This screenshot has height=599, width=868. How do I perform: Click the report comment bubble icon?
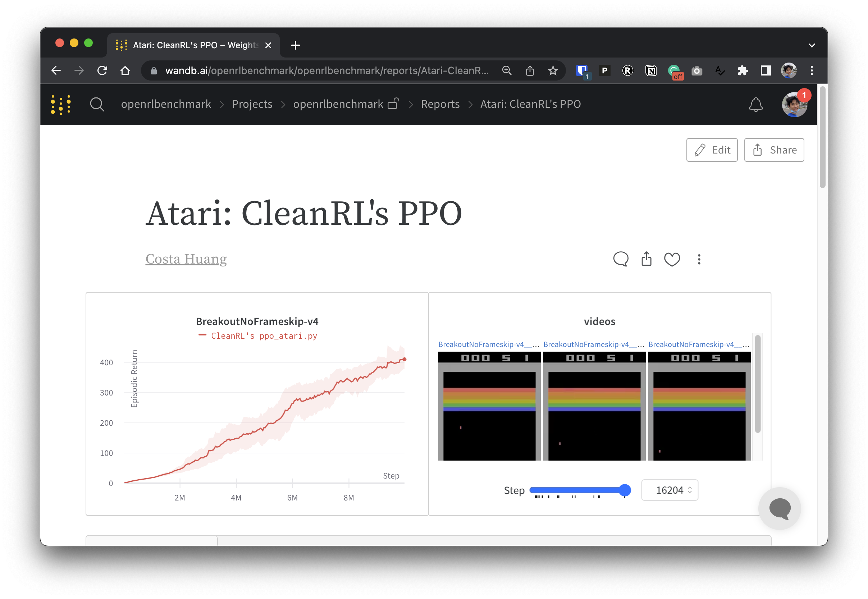pos(620,259)
